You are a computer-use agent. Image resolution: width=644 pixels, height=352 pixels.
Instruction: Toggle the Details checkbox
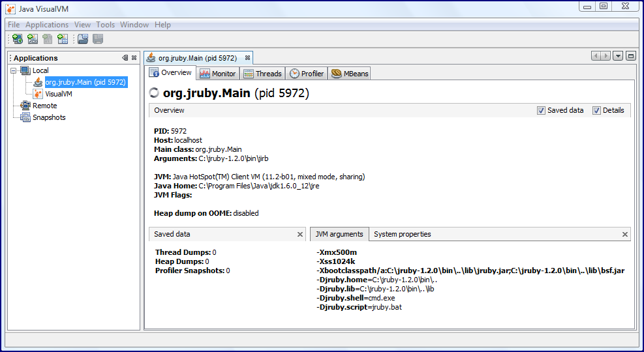click(596, 110)
